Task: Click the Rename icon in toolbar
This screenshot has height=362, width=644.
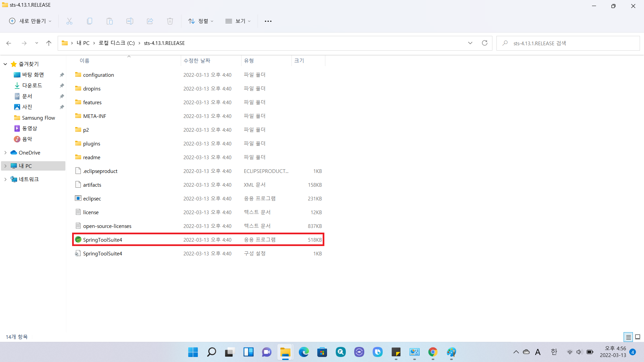Action: (130, 21)
